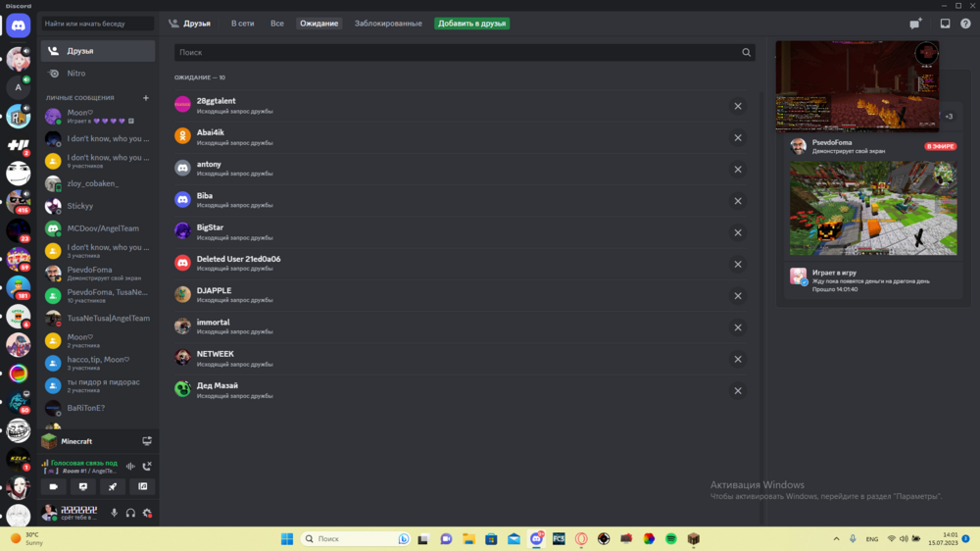Open the KZLP server icon
This screenshot has width=980, height=551.
click(x=18, y=459)
